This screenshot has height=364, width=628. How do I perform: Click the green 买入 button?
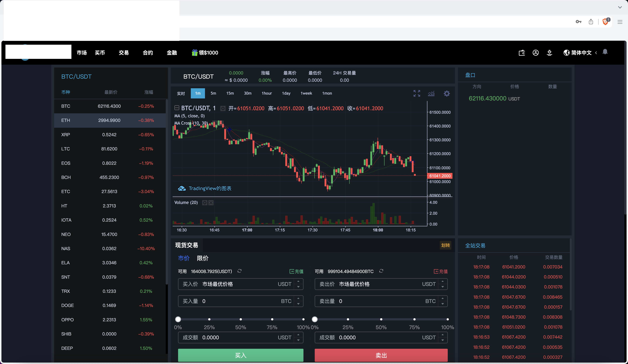pyautogui.click(x=240, y=355)
